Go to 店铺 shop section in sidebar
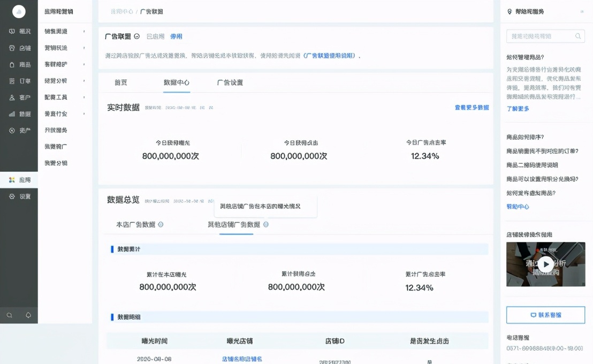 pos(19,48)
